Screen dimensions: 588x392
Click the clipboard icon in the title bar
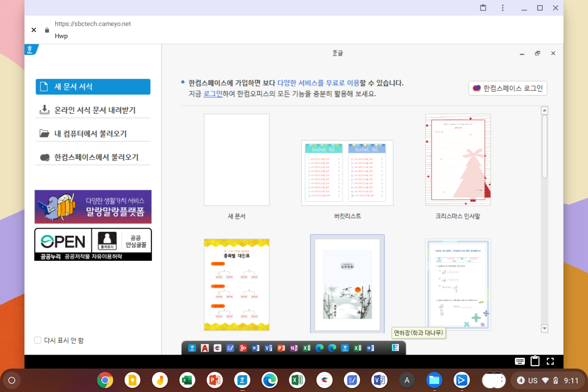[483, 8]
